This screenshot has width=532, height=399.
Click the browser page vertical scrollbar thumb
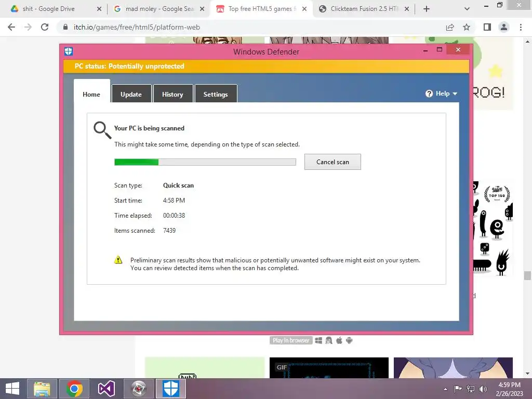pyautogui.click(x=527, y=275)
